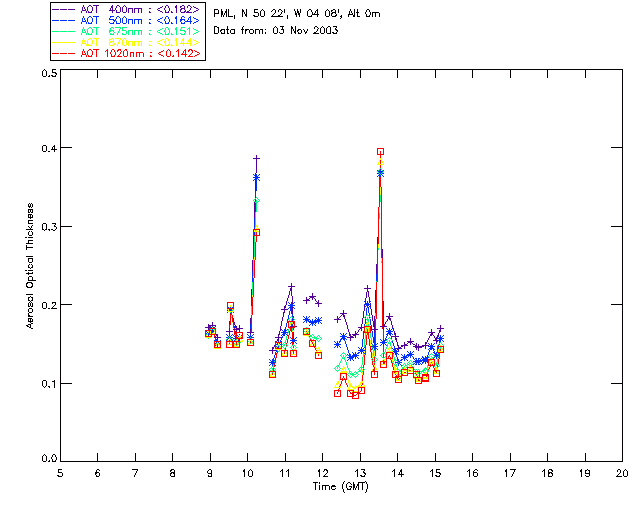Click the x-axis tick label 16
The width and height of the screenshot is (640, 512).
coord(473,473)
